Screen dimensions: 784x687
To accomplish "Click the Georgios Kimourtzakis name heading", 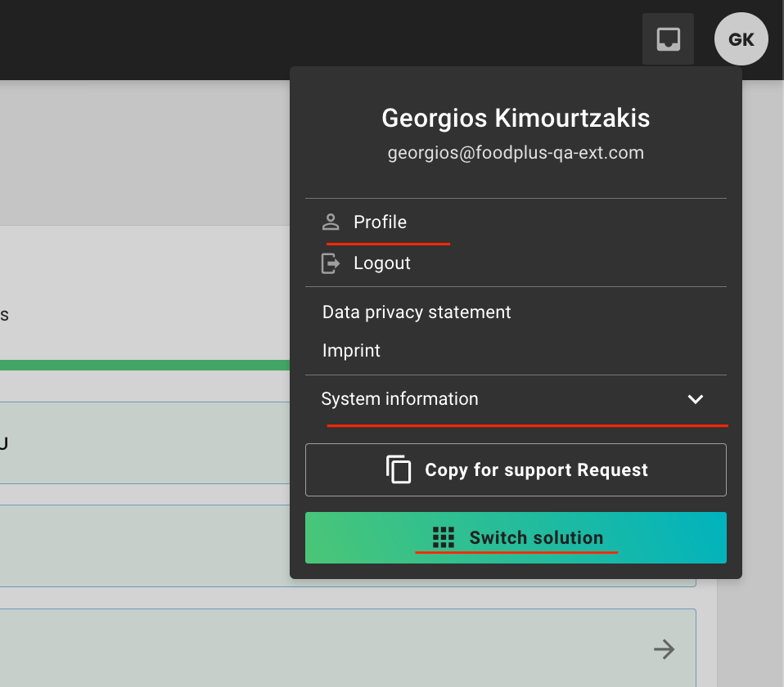I will 516,119.
